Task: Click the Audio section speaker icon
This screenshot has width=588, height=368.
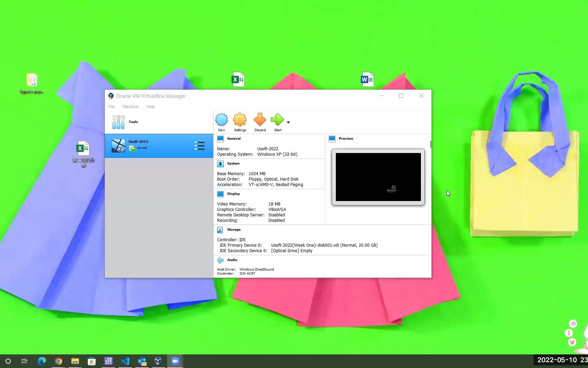Action: 220,260
